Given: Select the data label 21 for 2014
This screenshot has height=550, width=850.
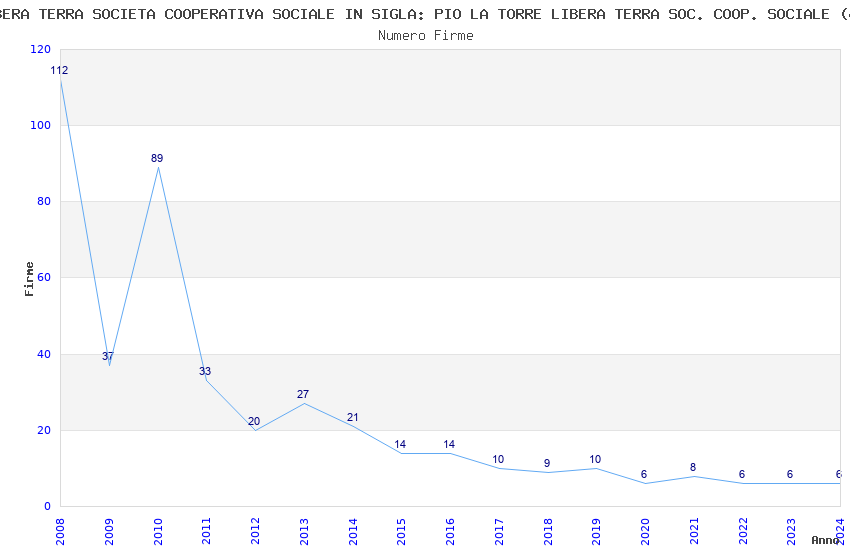Looking at the screenshot, I should 352,417.
